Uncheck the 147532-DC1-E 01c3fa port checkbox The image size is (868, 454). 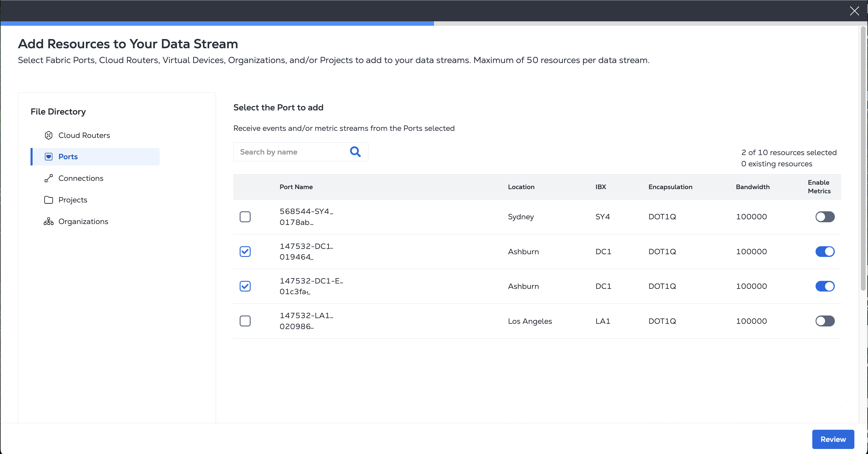click(x=245, y=286)
